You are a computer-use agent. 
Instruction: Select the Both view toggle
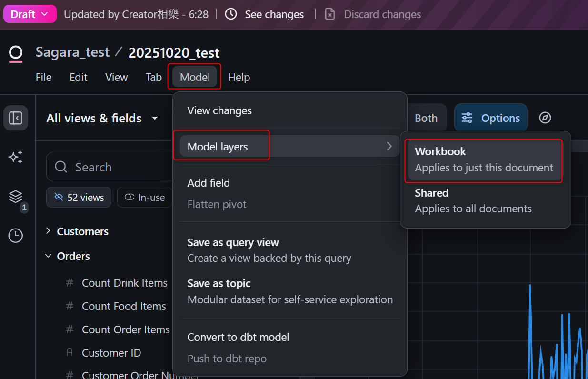click(426, 118)
